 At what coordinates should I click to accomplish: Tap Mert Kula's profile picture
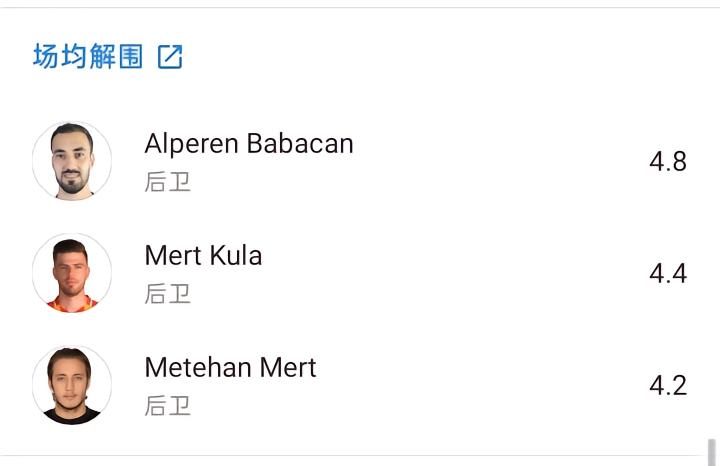pyautogui.click(x=72, y=273)
